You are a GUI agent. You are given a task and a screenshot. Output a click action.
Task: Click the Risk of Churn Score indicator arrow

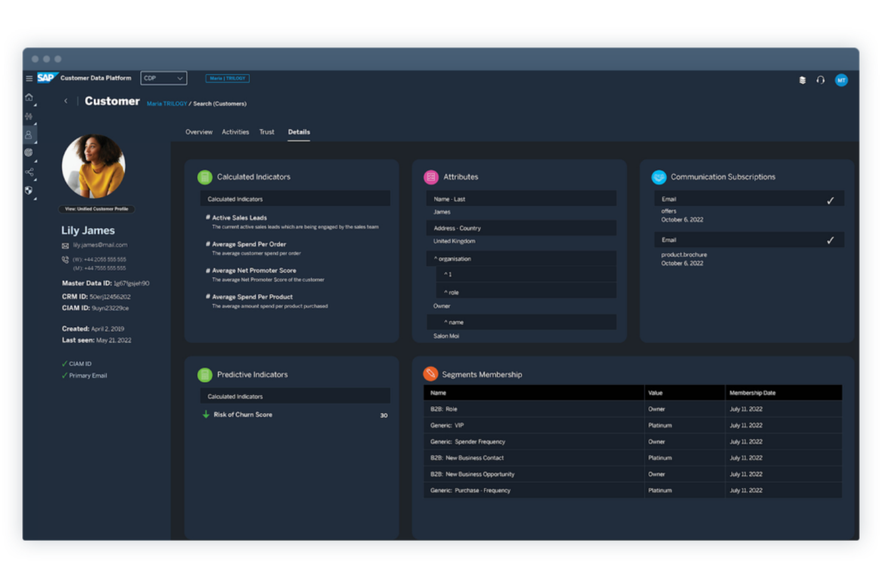tap(204, 415)
